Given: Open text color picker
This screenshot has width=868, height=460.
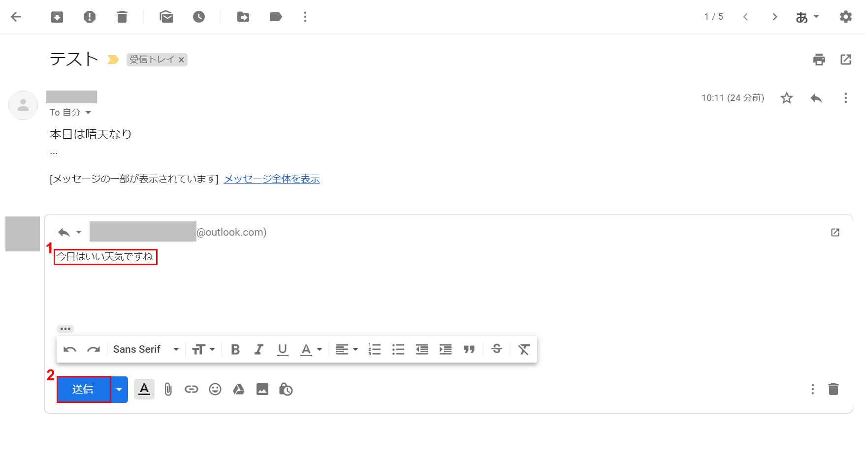Looking at the screenshot, I should (x=311, y=349).
